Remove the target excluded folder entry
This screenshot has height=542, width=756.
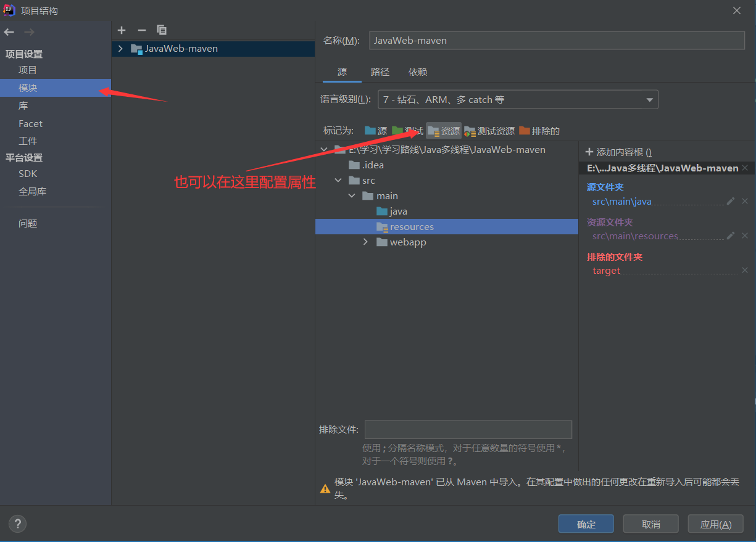coord(745,271)
